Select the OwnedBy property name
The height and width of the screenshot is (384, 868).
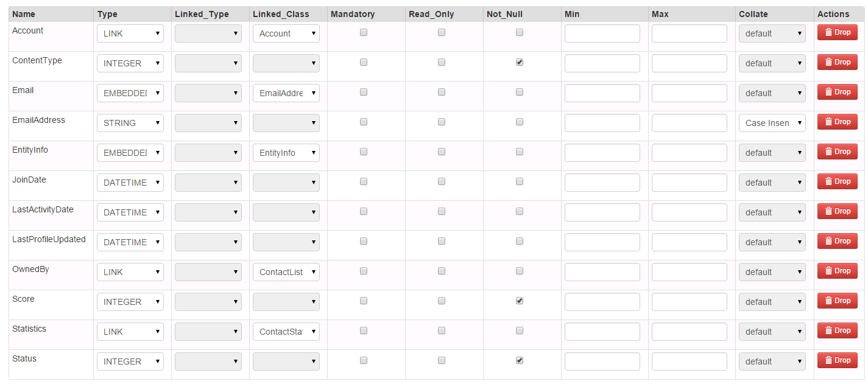(x=30, y=269)
